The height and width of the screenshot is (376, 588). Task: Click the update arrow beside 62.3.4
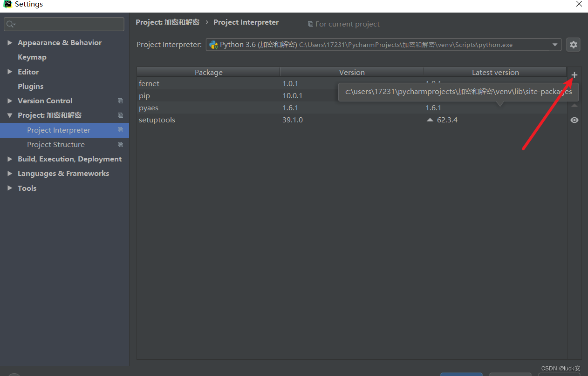point(430,120)
